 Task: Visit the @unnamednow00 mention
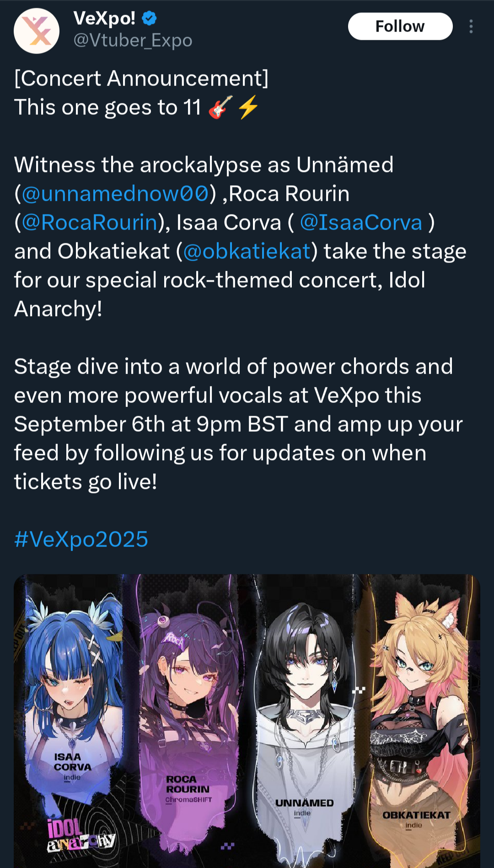tap(115, 193)
